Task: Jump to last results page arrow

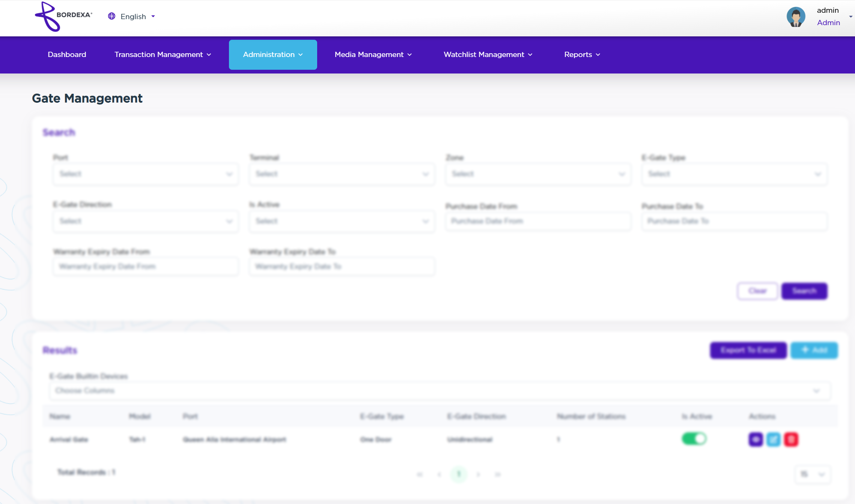Action: click(x=498, y=474)
